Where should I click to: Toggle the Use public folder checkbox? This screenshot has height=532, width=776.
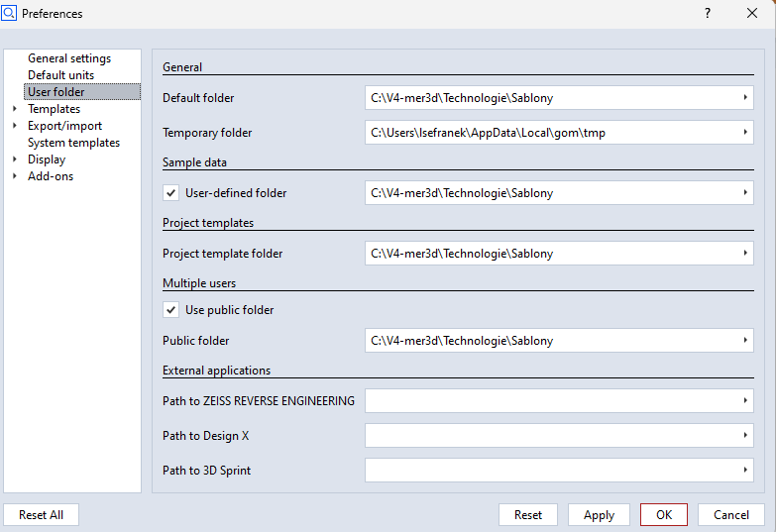point(171,310)
